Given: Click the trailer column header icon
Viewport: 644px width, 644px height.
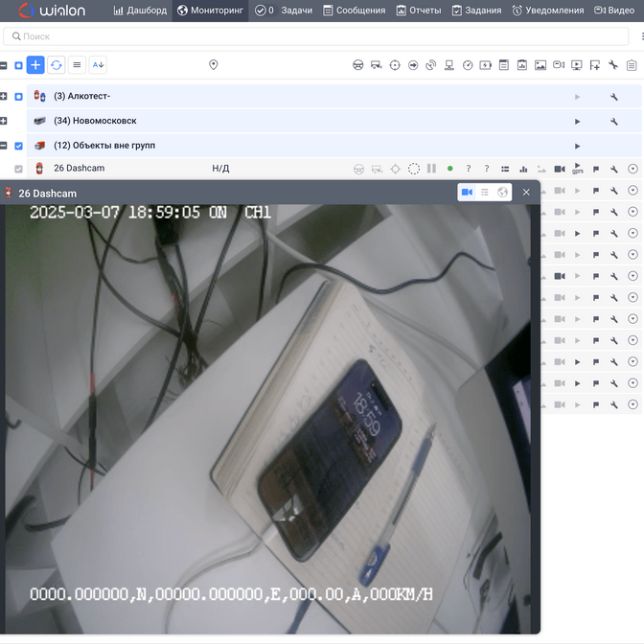Looking at the screenshot, I should coord(377,65).
